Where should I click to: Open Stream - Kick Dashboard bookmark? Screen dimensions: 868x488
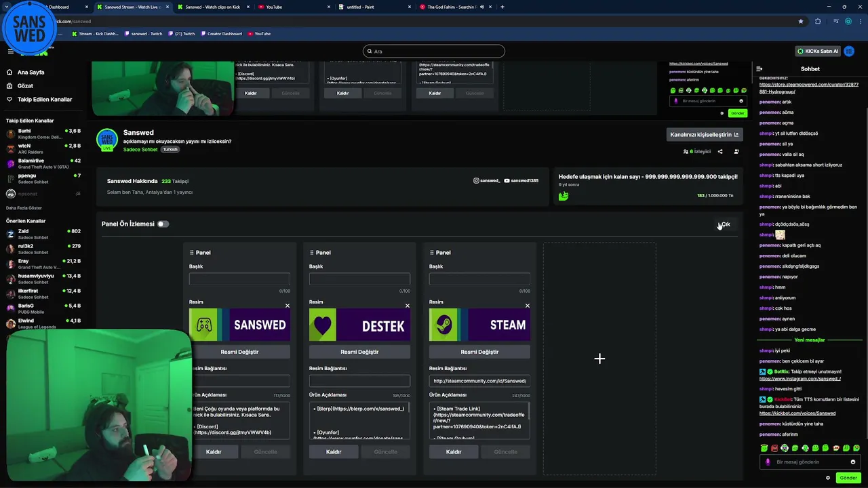[x=95, y=34]
